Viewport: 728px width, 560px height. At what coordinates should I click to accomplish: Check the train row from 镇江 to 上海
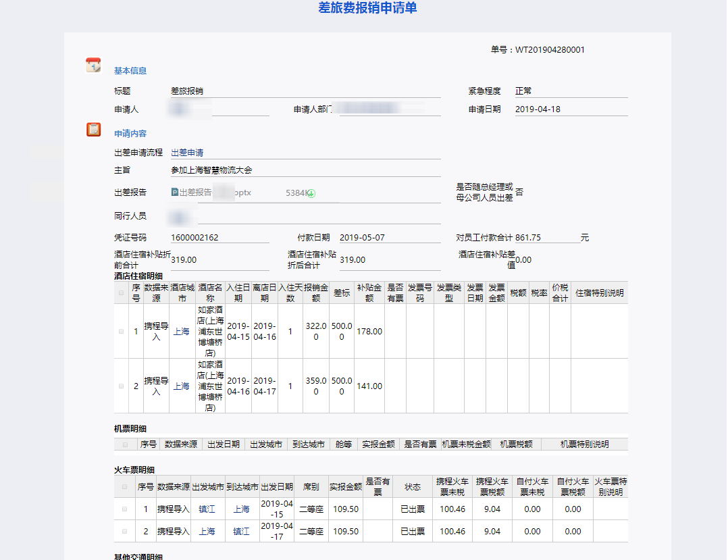[124, 509]
